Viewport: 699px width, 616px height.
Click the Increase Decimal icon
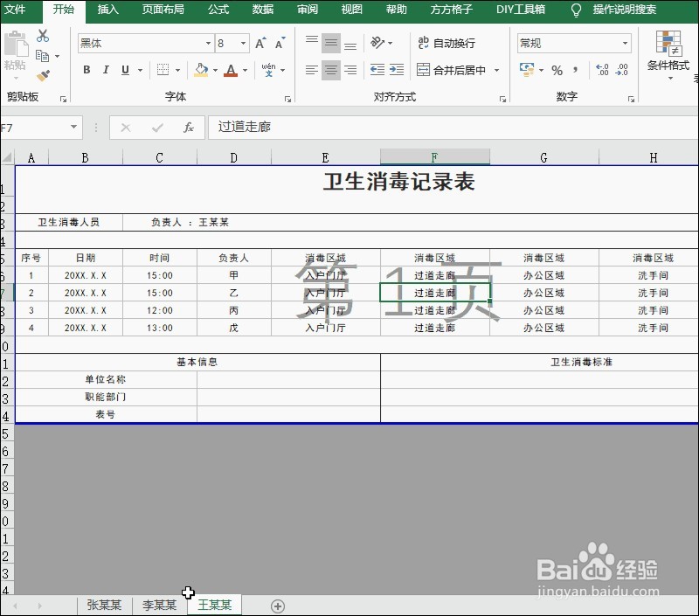[604, 68]
